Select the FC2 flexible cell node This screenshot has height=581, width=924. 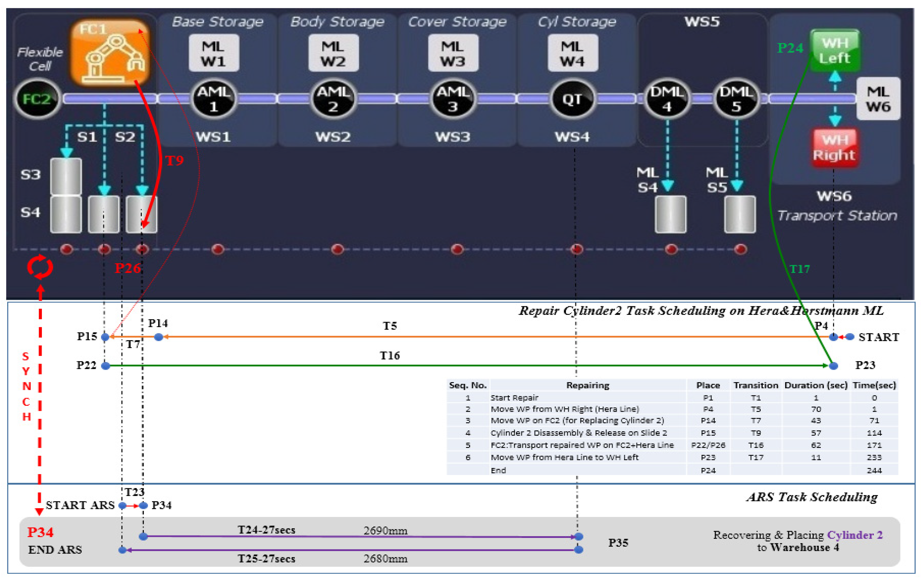coord(37,99)
